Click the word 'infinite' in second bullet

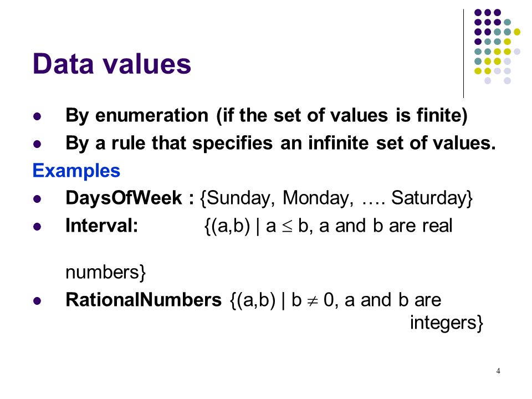(x=338, y=143)
